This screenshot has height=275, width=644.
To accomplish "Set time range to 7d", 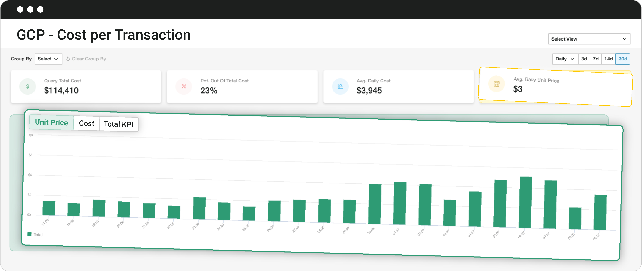I will pos(596,59).
